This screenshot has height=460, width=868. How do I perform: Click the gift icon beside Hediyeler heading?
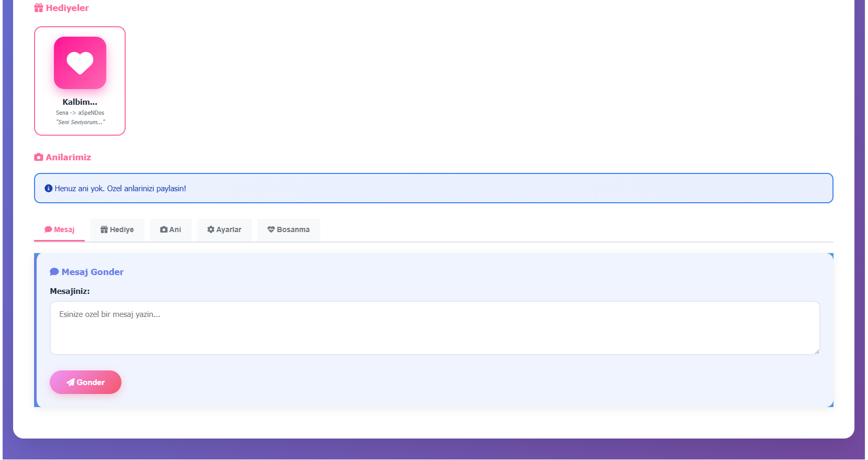[38, 8]
